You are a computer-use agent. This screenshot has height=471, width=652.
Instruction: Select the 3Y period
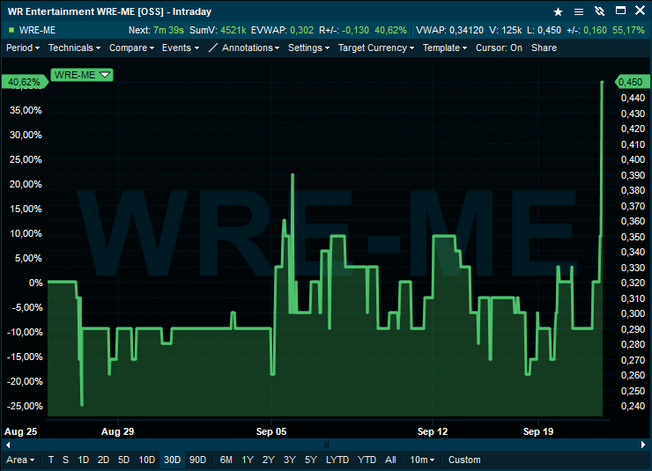point(289,460)
